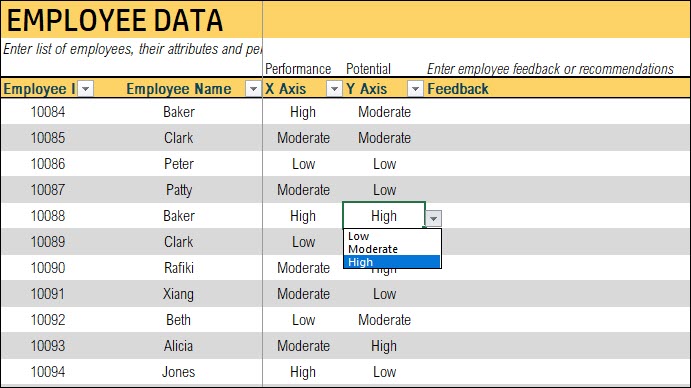The width and height of the screenshot is (691, 388).
Task: Click the validation dropdown arrow beside High cell
Action: coord(434,218)
